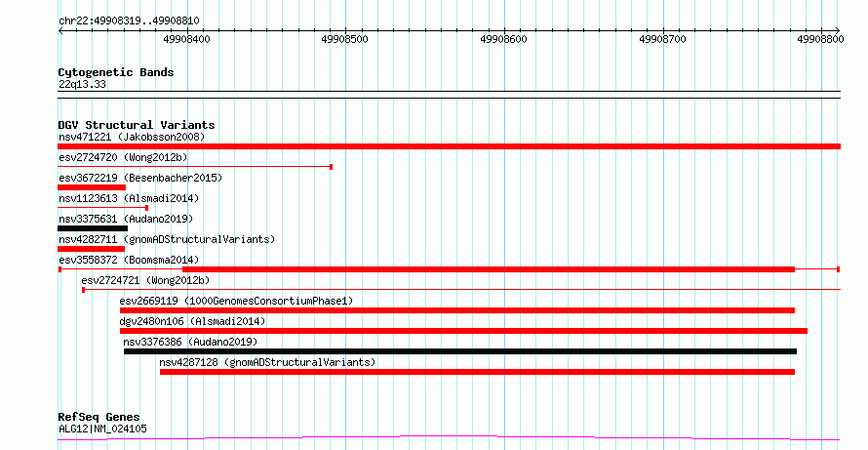Open the esv2724720 (Wong2012b) label
This screenshot has height=450, width=868.
point(123,157)
